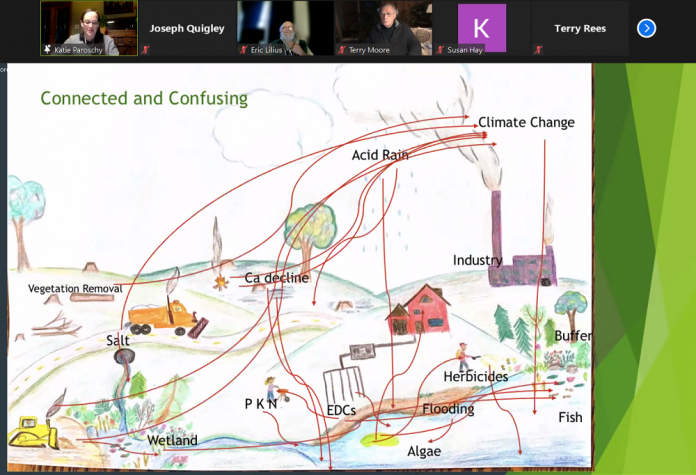Click the 'Acid Rain' label on slide
The height and width of the screenshot is (475, 696).
(379, 155)
